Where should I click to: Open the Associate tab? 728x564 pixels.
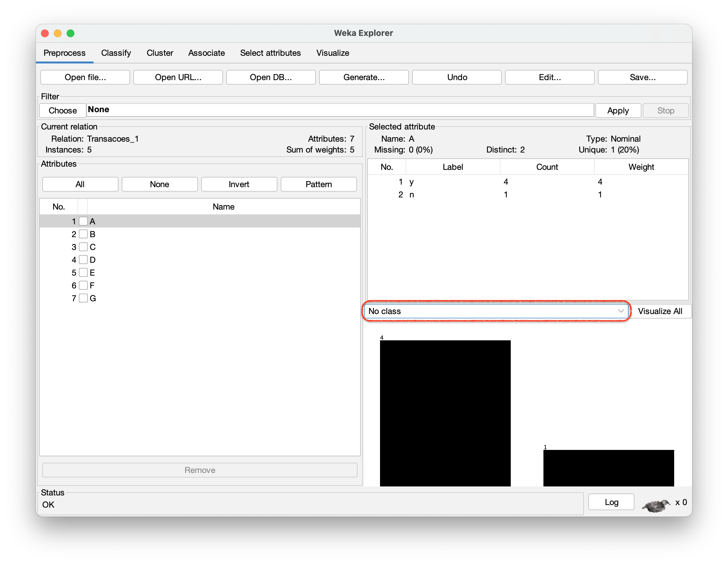point(206,53)
